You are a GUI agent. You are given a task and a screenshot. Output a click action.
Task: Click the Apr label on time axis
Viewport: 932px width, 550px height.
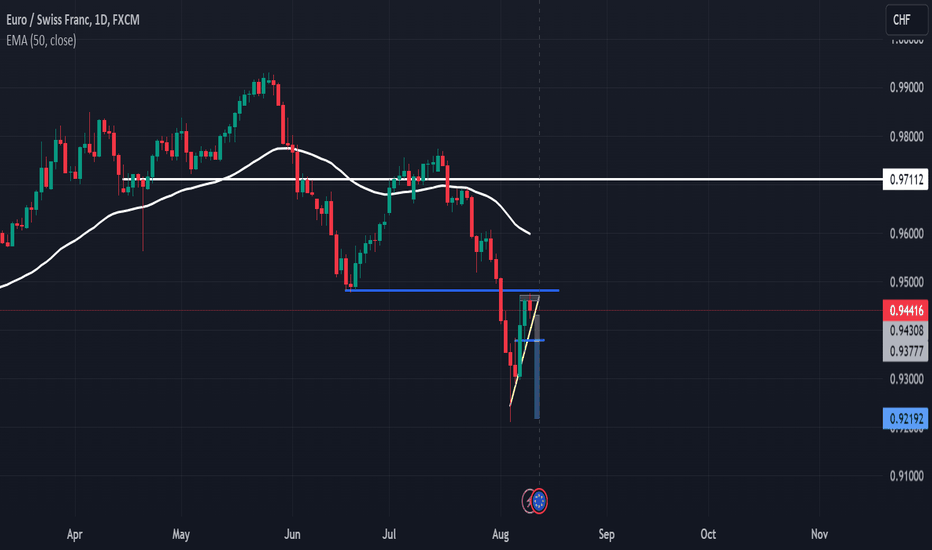click(74, 534)
